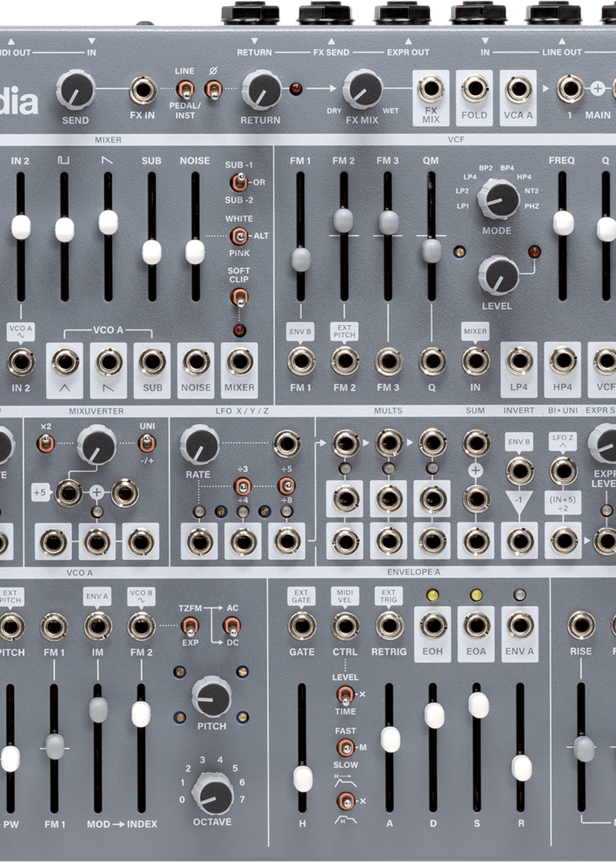Click the VCO A sawtooth output jack

point(109,362)
